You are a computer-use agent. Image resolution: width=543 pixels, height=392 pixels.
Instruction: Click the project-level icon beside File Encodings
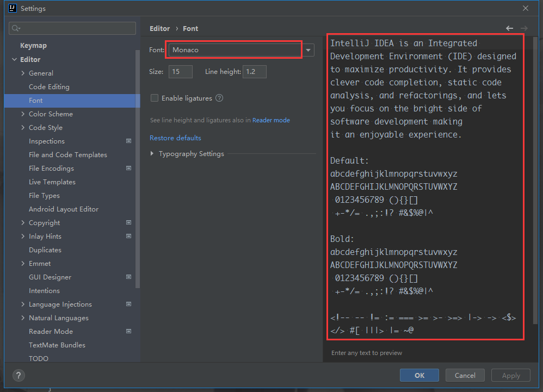(129, 169)
